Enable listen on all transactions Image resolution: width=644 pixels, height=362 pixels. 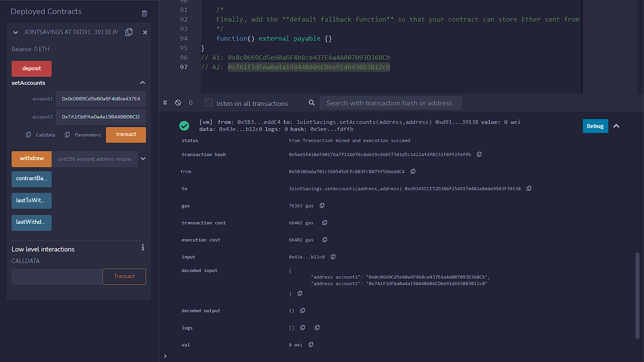pyautogui.click(x=208, y=102)
